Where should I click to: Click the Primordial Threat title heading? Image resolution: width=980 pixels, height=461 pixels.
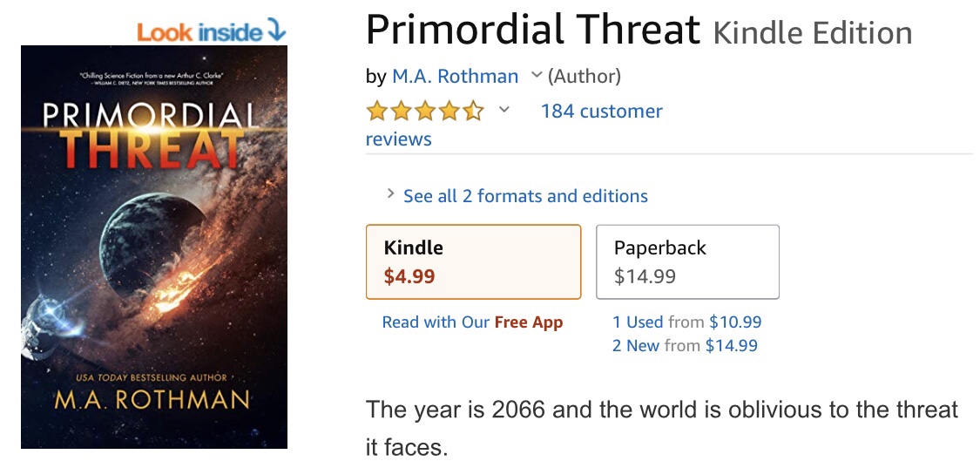tap(532, 30)
